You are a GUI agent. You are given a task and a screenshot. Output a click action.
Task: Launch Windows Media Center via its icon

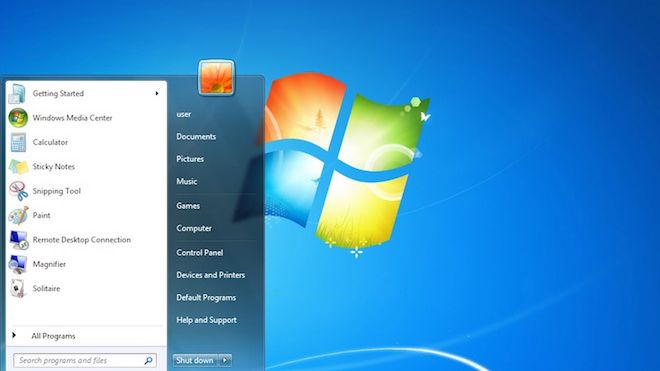click(x=18, y=118)
